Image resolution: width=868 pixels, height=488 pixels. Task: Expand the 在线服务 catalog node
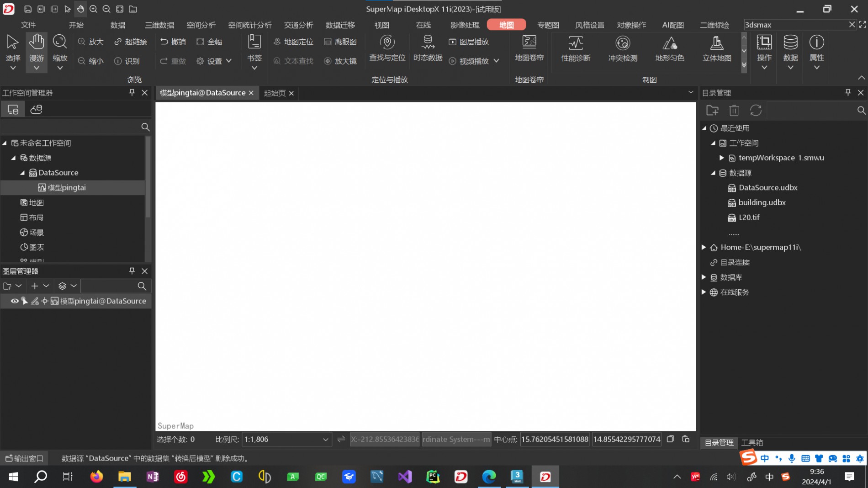(x=704, y=292)
